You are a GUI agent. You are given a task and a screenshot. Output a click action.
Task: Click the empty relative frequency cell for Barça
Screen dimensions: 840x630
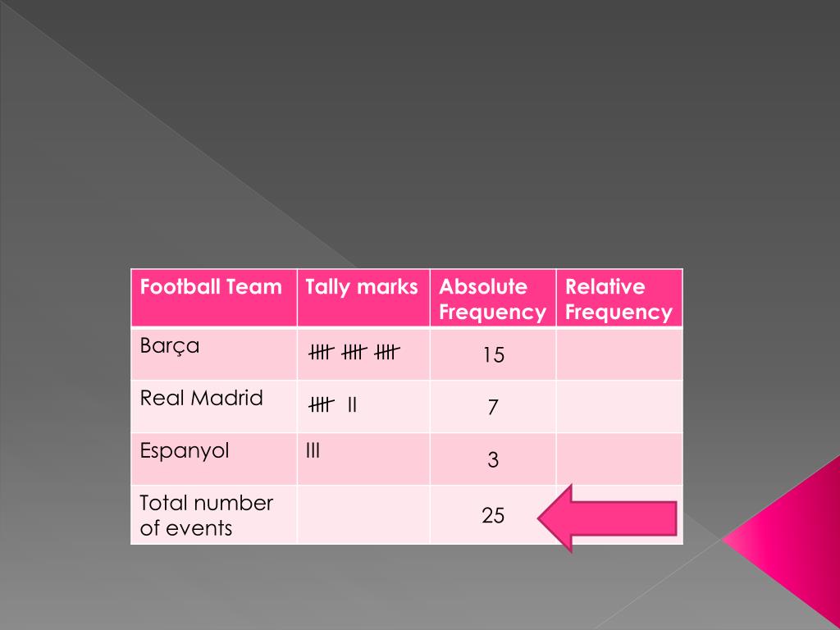click(619, 354)
